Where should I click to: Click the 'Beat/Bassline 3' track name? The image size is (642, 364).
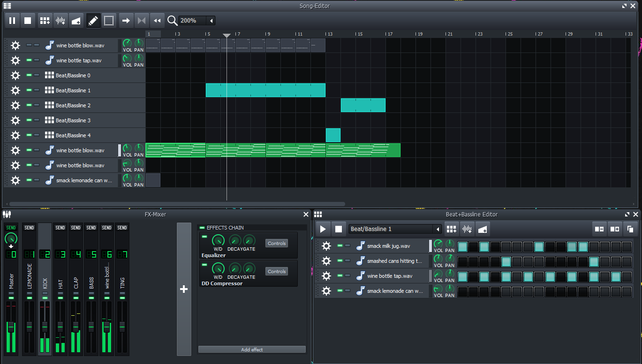[x=73, y=120]
